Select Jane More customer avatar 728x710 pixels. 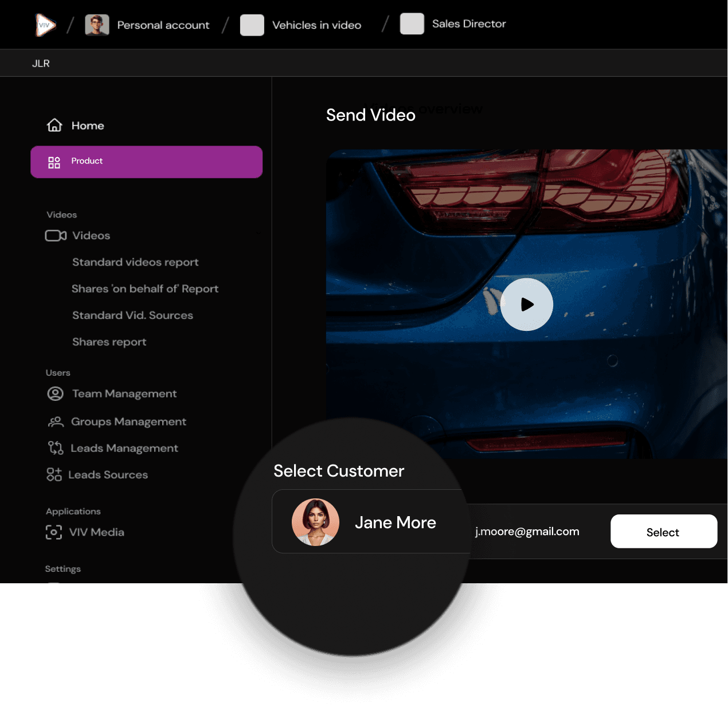(x=315, y=522)
